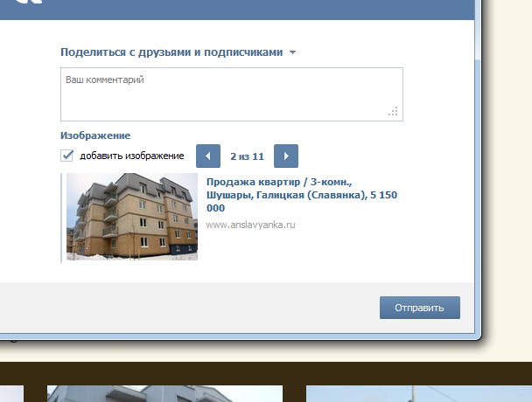Open the gray building photo on background page
The width and height of the screenshot is (532, 402).
(x=164, y=393)
